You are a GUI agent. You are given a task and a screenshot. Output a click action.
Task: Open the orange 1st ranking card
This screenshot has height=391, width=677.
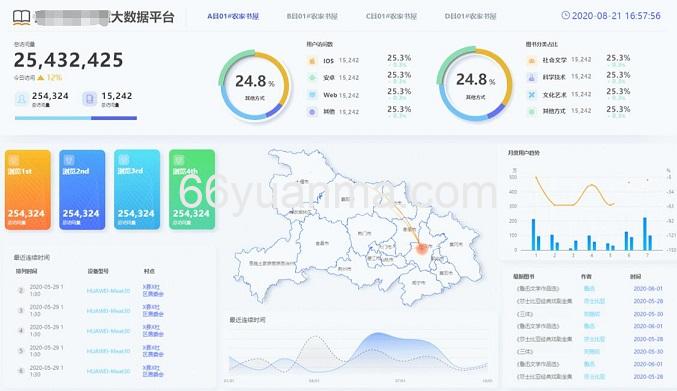click(x=28, y=189)
